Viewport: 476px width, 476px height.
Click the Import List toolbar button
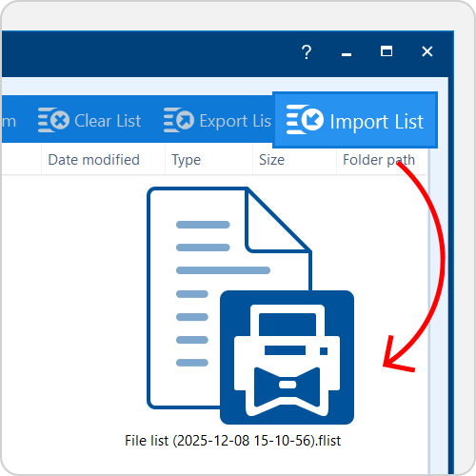click(x=355, y=120)
